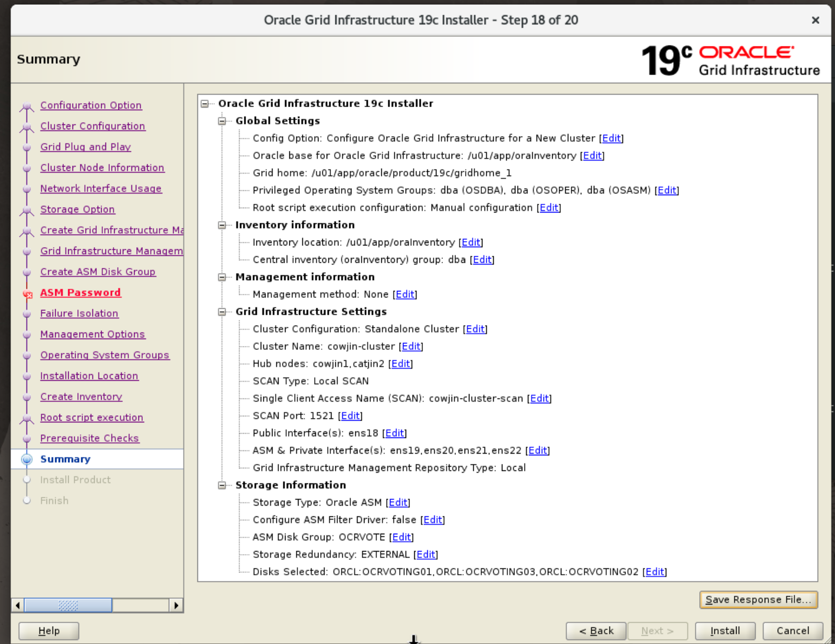Go to the Cluster Configuration step
The width and height of the screenshot is (835, 644).
(92, 126)
